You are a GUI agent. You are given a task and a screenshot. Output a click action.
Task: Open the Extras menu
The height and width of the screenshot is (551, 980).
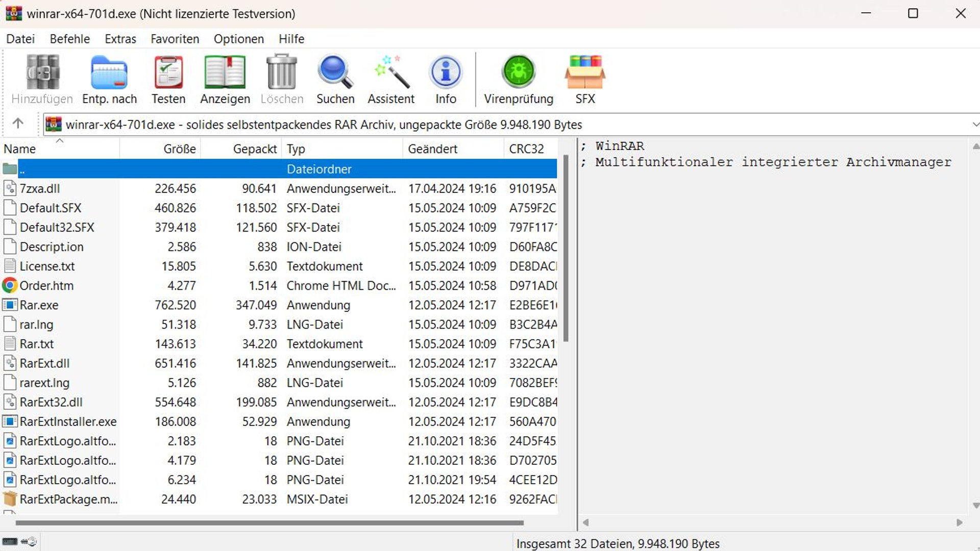click(120, 39)
